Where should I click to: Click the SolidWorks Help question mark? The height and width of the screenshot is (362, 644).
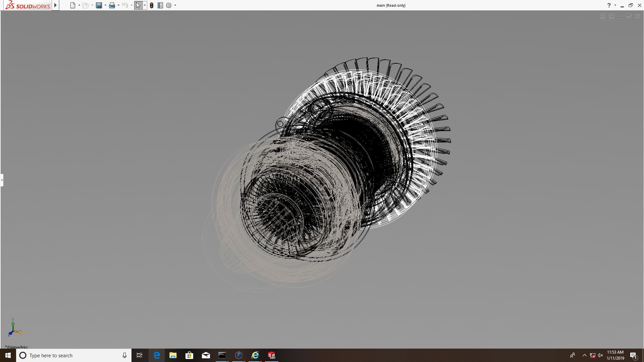point(609,5)
